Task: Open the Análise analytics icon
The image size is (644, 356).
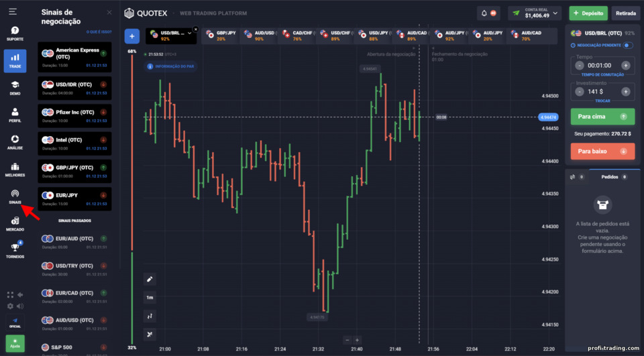Action: pyautogui.click(x=15, y=142)
